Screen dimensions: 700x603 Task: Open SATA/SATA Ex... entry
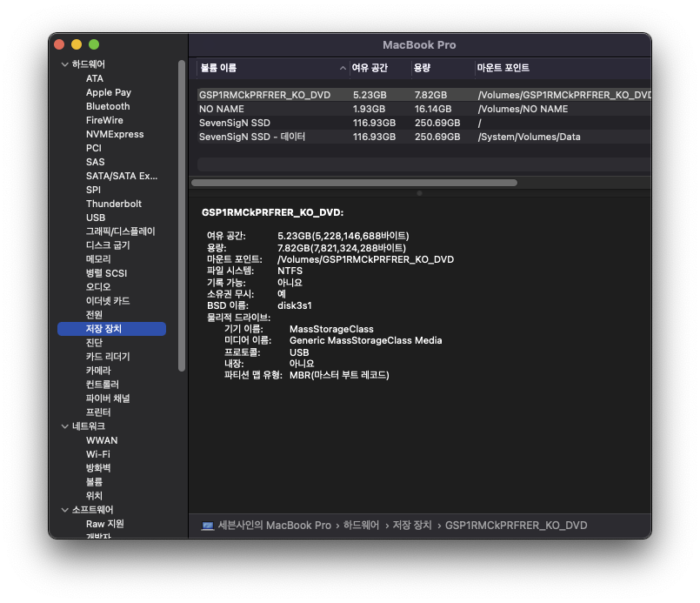122,176
